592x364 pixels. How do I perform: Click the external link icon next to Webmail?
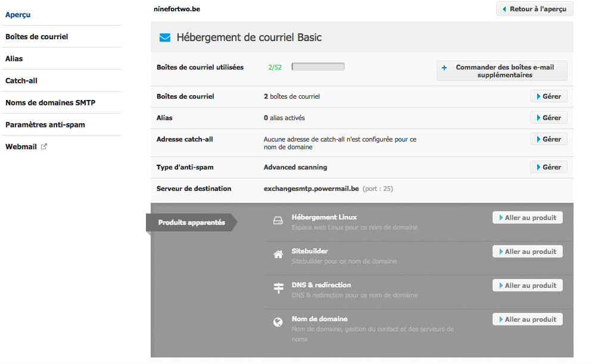coord(43,146)
